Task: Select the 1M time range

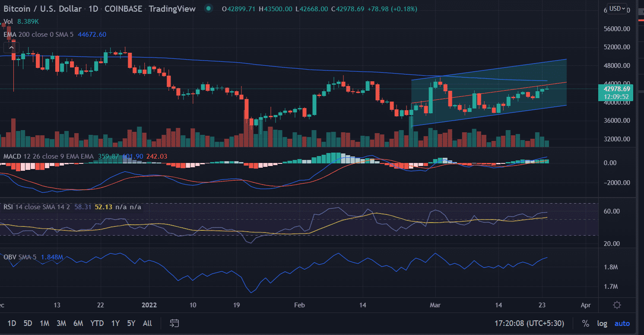Action: click(44, 323)
